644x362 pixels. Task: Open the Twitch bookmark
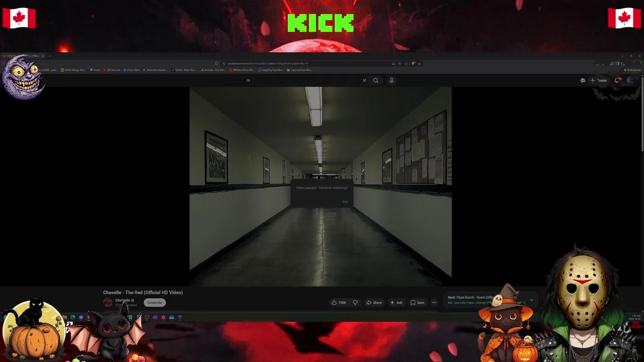pyautogui.click(x=95, y=70)
